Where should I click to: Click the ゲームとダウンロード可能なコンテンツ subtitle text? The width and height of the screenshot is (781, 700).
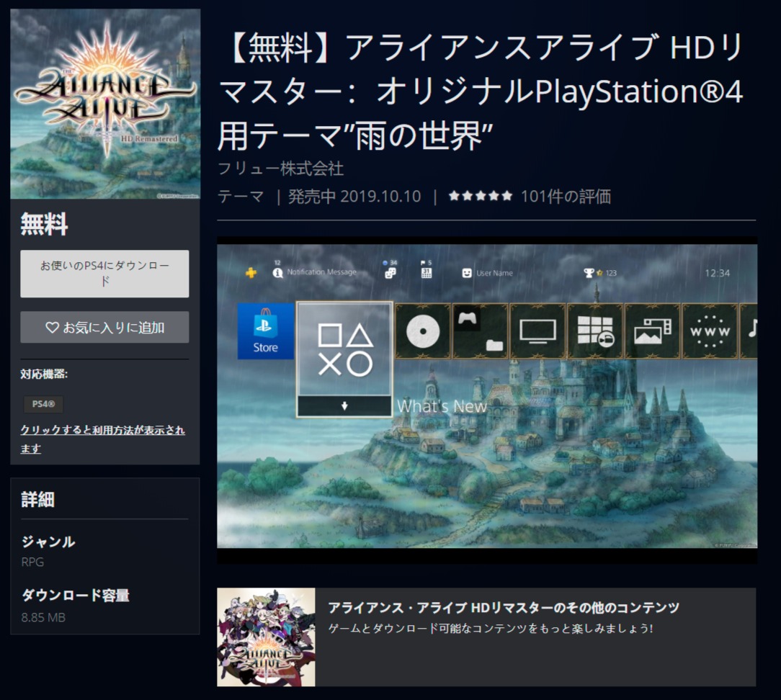[x=490, y=628]
